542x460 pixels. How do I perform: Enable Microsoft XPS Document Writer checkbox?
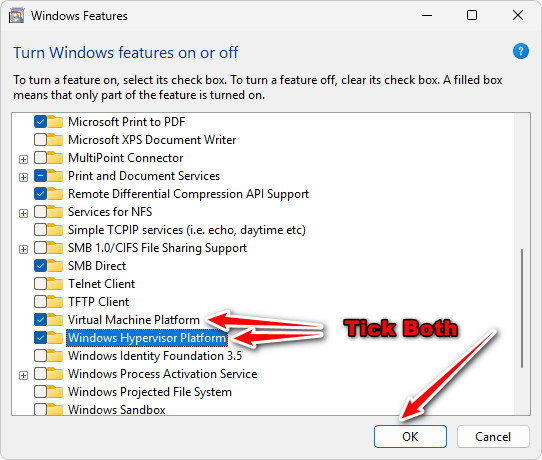point(40,140)
